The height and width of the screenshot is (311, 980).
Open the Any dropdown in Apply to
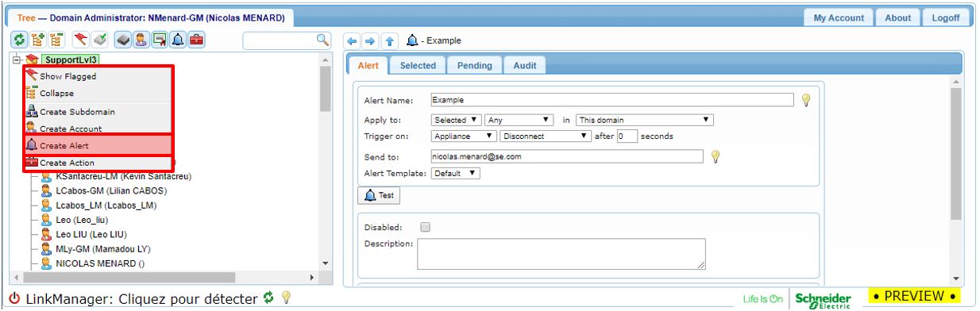[520, 120]
